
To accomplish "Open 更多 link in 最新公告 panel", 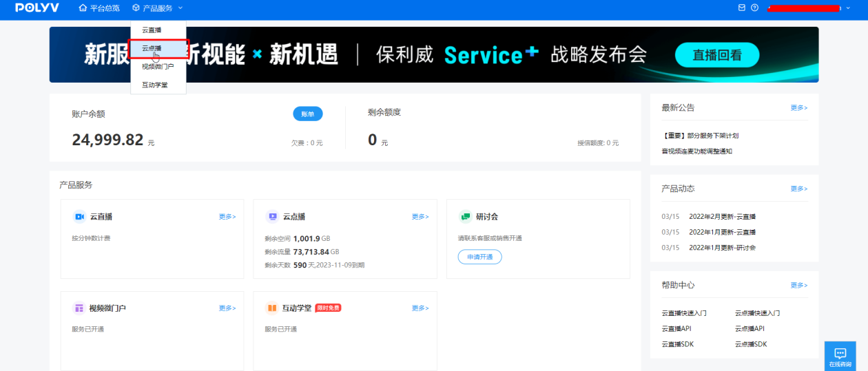I will 798,108.
